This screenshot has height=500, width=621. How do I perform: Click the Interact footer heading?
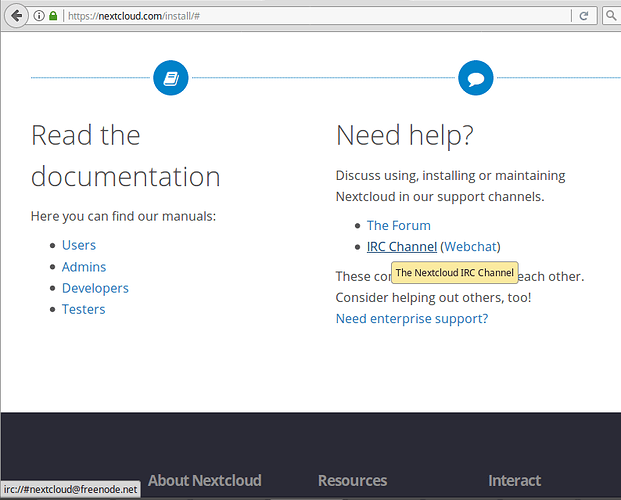point(514,480)
